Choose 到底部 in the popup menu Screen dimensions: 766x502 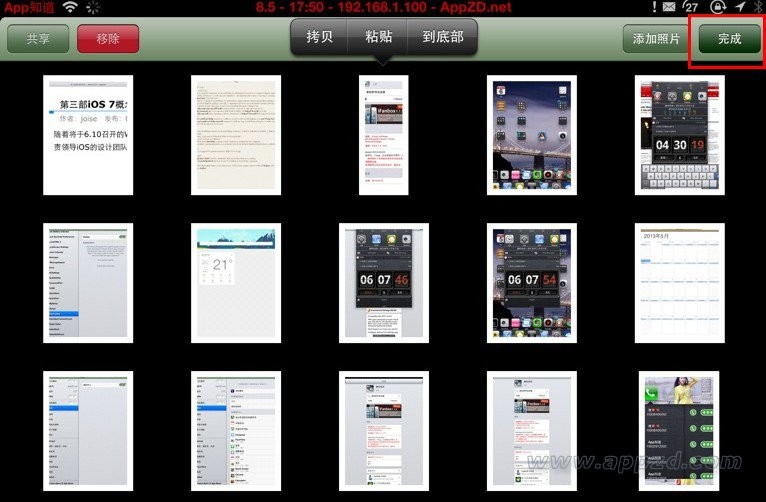[443, 37]
